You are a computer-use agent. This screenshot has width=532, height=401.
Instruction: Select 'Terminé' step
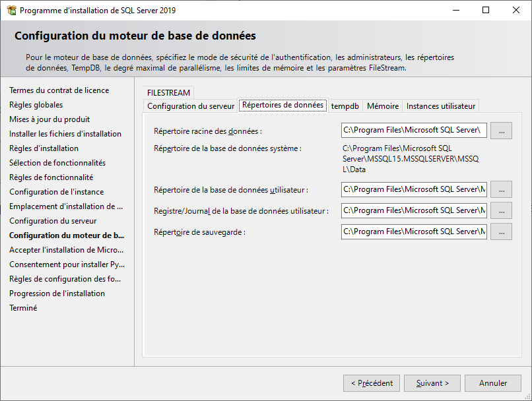(x=23, y=308)
